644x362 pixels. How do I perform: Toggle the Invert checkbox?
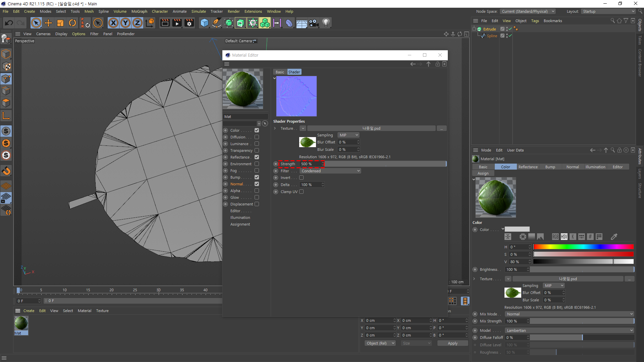point(301,178)
